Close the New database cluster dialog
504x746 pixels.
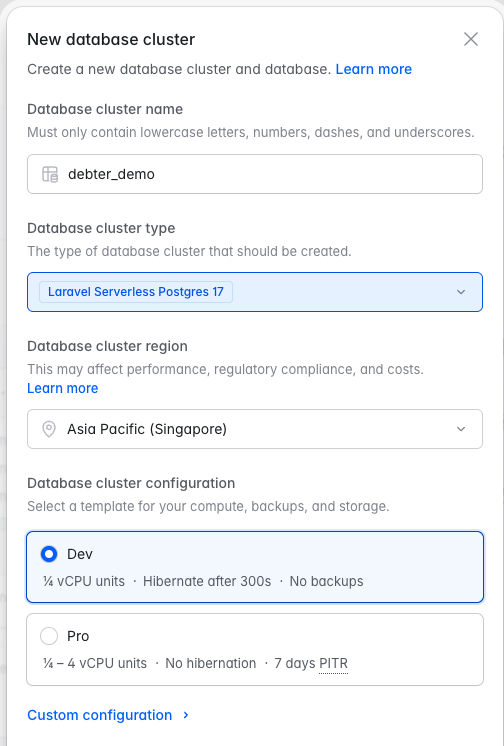[471, 39]
